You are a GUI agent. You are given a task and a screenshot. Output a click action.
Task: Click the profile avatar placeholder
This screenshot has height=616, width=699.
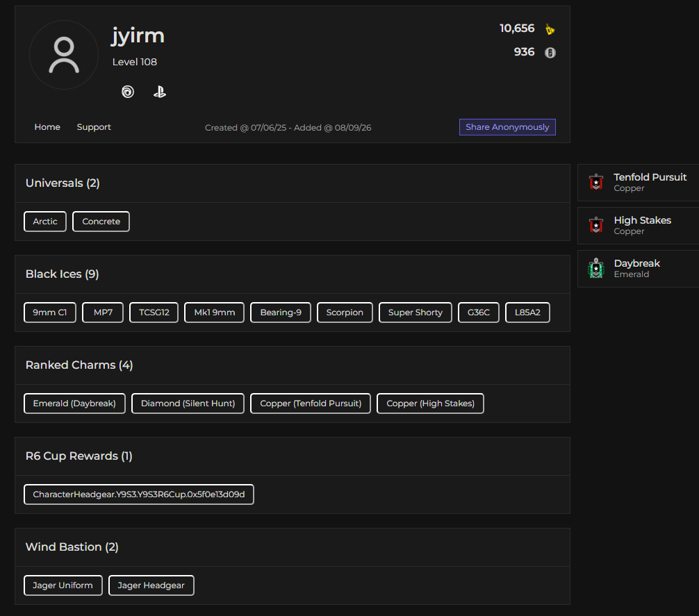(x=64, y=55)
